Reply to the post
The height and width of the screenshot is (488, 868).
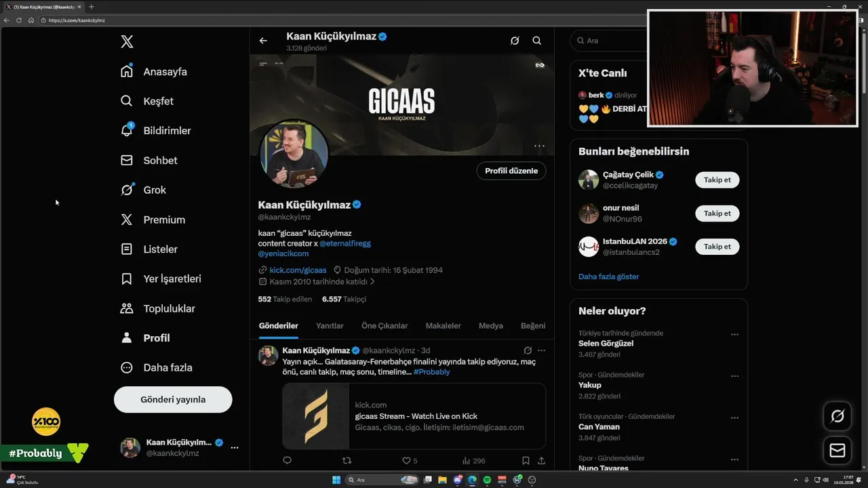click(287, 461)
